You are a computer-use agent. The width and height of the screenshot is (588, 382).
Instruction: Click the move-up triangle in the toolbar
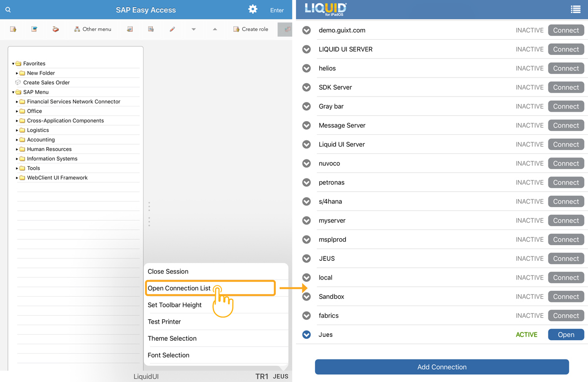pyautogui.click(x=215, y=29)
